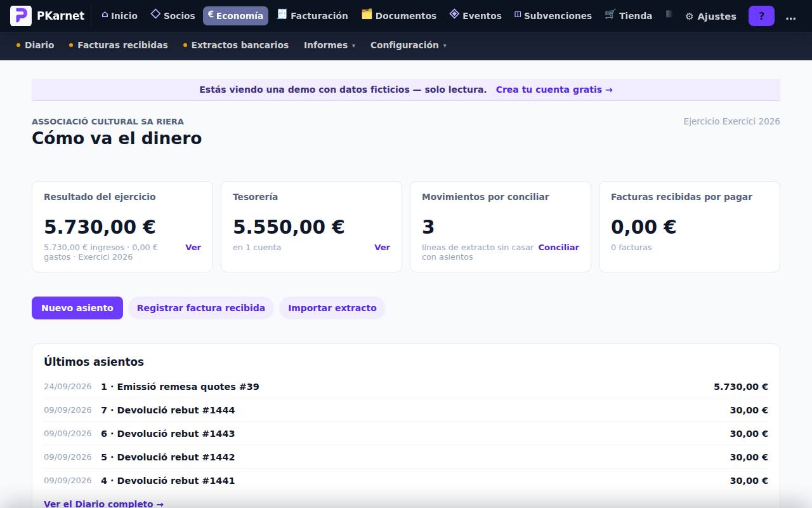
Task: Open Extractos bancarios in the subnav
Action: (x=235, y=45)
